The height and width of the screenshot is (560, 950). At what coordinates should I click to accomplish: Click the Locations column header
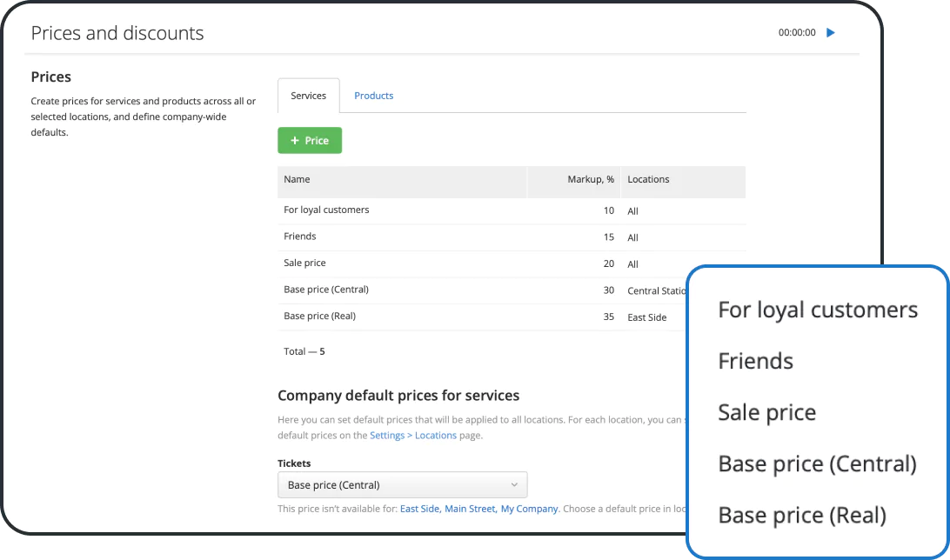pos(648,179)
